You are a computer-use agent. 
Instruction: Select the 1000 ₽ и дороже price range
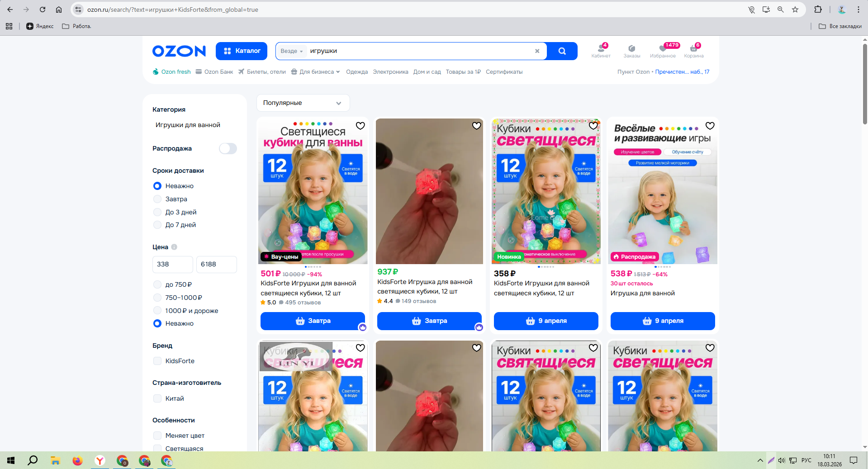[x=157, y=311]
